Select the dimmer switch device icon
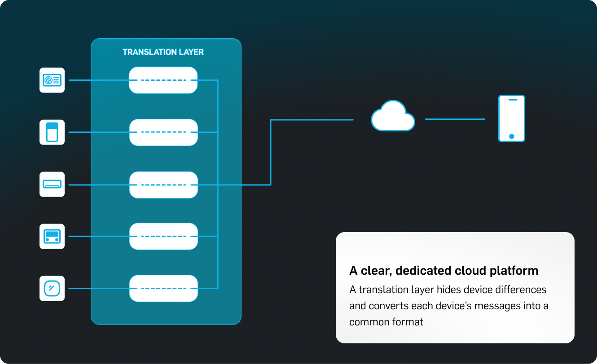Image resolution: width=597 pixels, height=364 pixels. [52, 289]
